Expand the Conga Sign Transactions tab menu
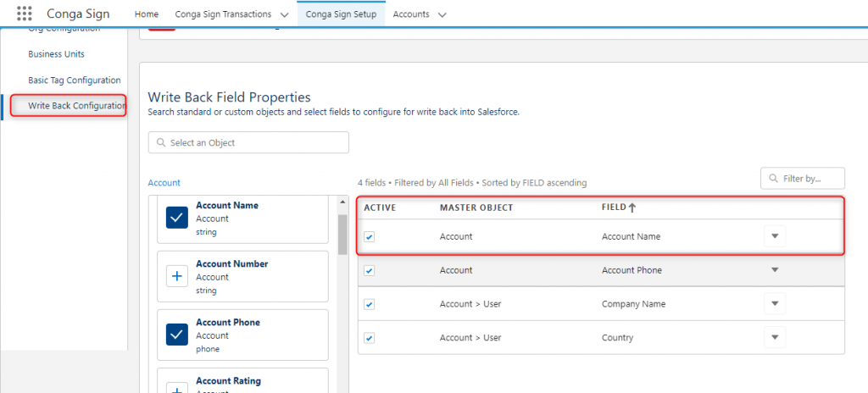Image resolution: width=868 pixels, height=393 pixels. point(285,15)
